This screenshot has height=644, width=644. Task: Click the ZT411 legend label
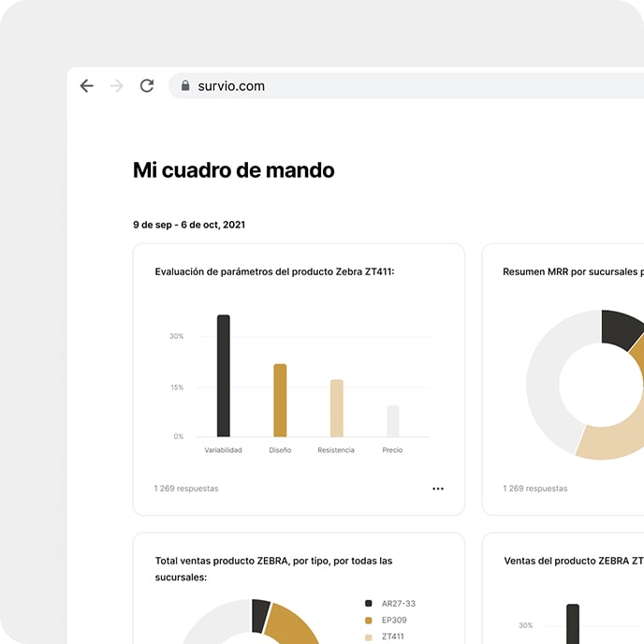[x=392, y=637]
